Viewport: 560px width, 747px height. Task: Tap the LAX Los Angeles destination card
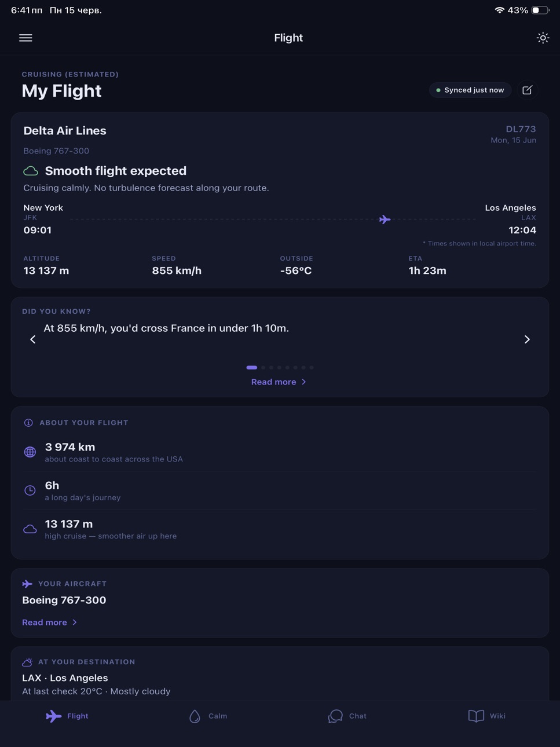(x=280, y=674)
